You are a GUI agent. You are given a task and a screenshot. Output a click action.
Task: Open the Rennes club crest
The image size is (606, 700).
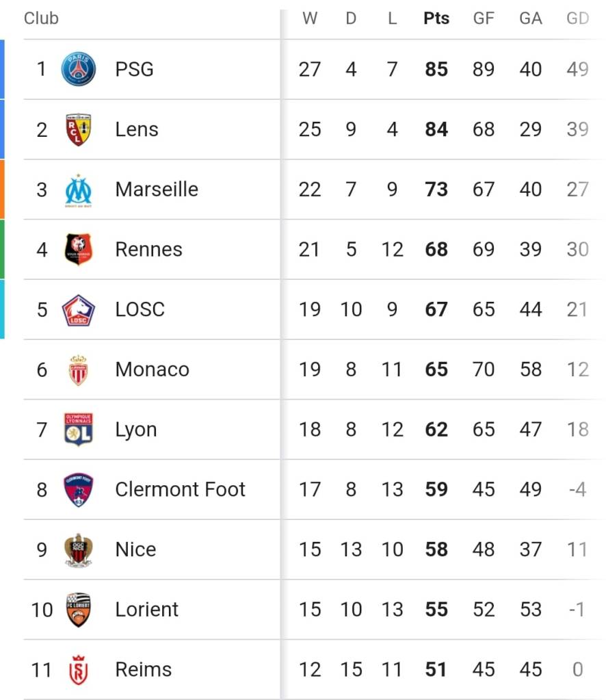pyautogui.click(x=78, y=249)
